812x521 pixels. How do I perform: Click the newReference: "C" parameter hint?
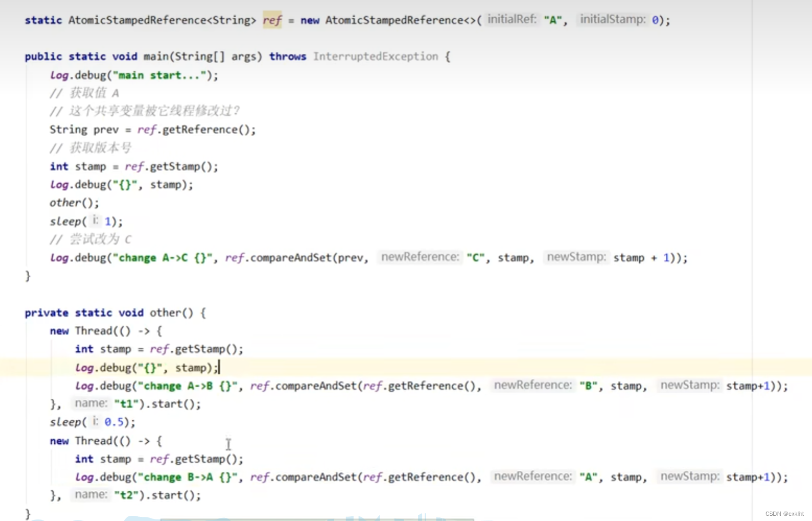pos(420,257)
